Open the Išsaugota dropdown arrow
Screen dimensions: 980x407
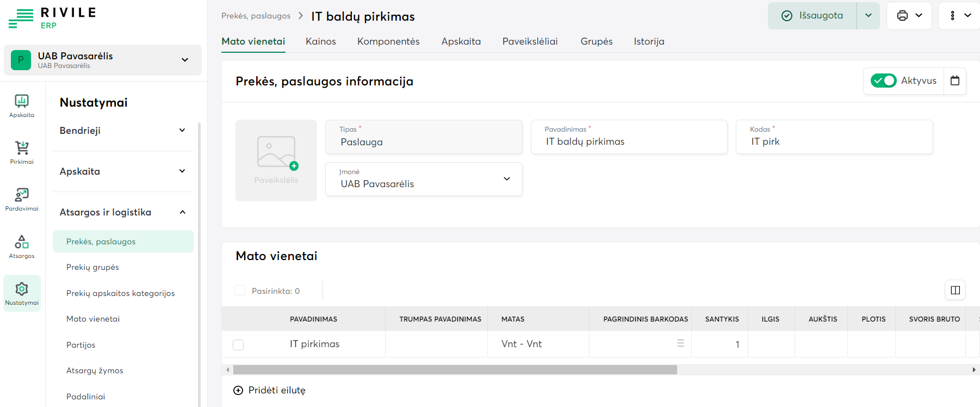click(x=869, y=16)
